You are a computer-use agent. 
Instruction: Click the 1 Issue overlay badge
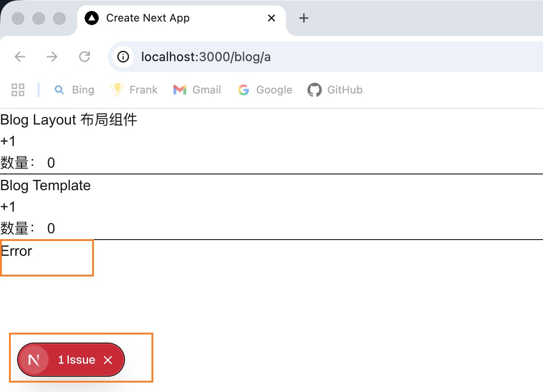76,359
